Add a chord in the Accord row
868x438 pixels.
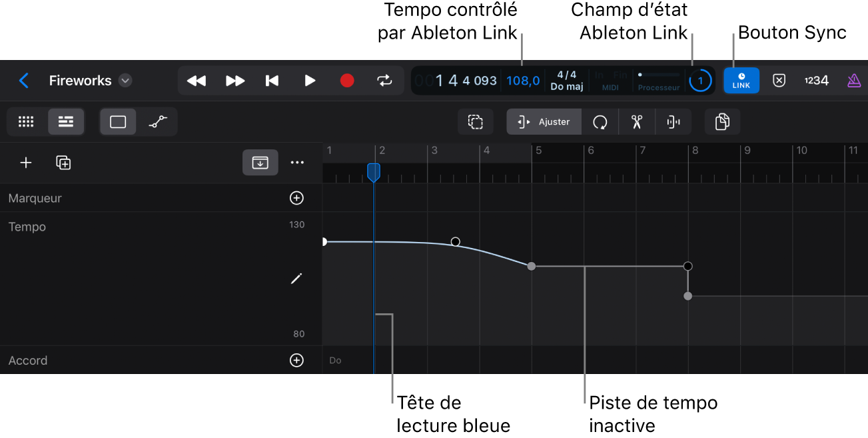[x=296, y=360]
